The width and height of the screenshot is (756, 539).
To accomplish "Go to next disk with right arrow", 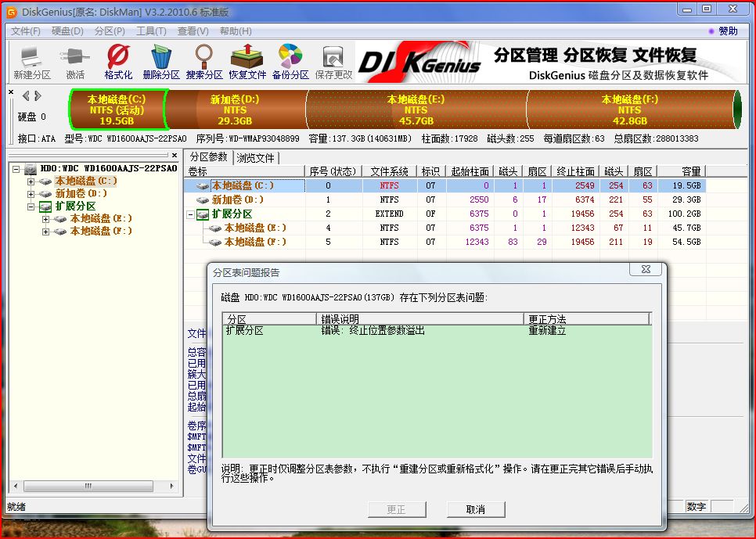I will [38, 96].
